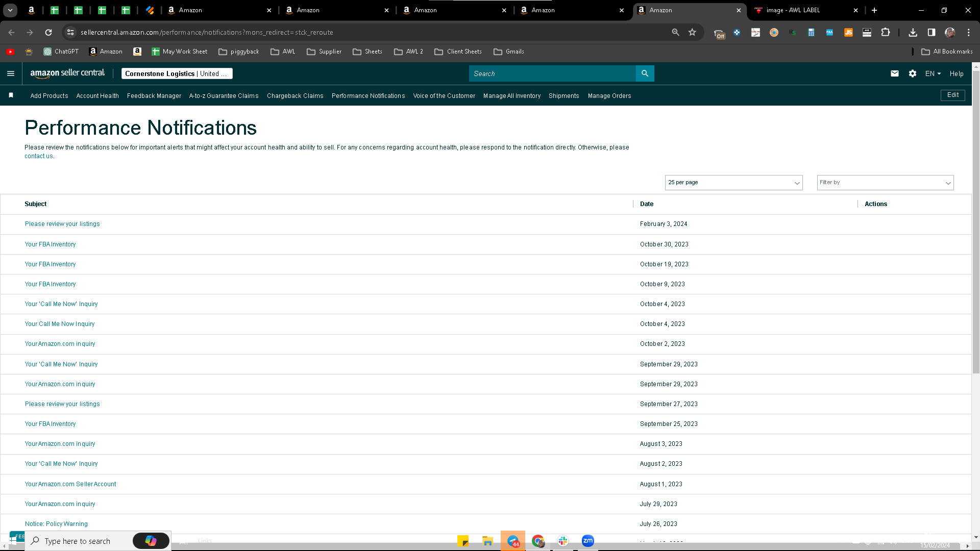Screen dimensions: 980x551
Task: Go back with the browser back arrow
Action: tap(11, 32)
